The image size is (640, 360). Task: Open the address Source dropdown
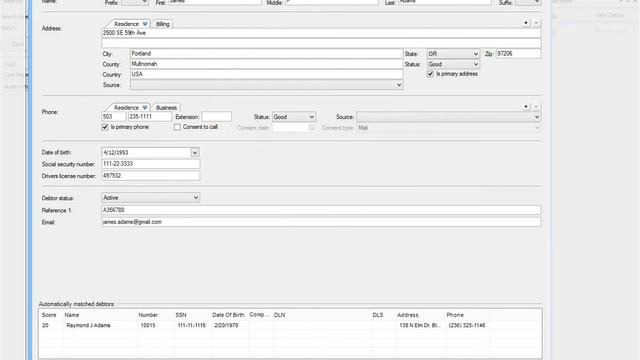pos(267,85)
